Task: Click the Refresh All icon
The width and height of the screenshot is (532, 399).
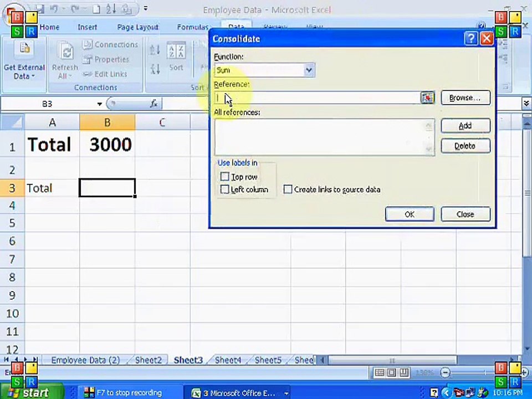Action: (65, 51)
